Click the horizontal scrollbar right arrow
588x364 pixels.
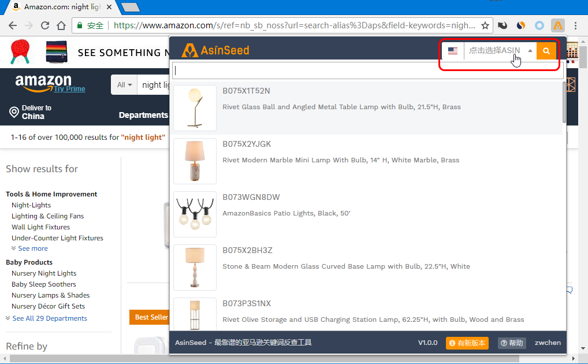(572, 359)
